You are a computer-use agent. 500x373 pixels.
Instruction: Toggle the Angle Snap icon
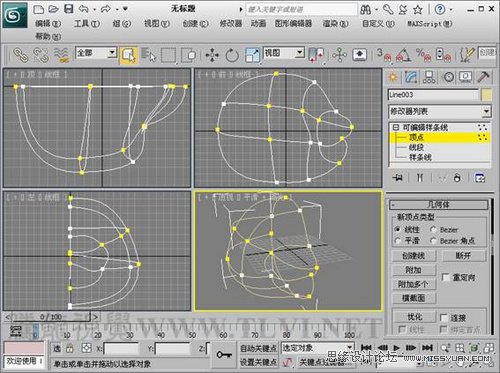[403, 55]
